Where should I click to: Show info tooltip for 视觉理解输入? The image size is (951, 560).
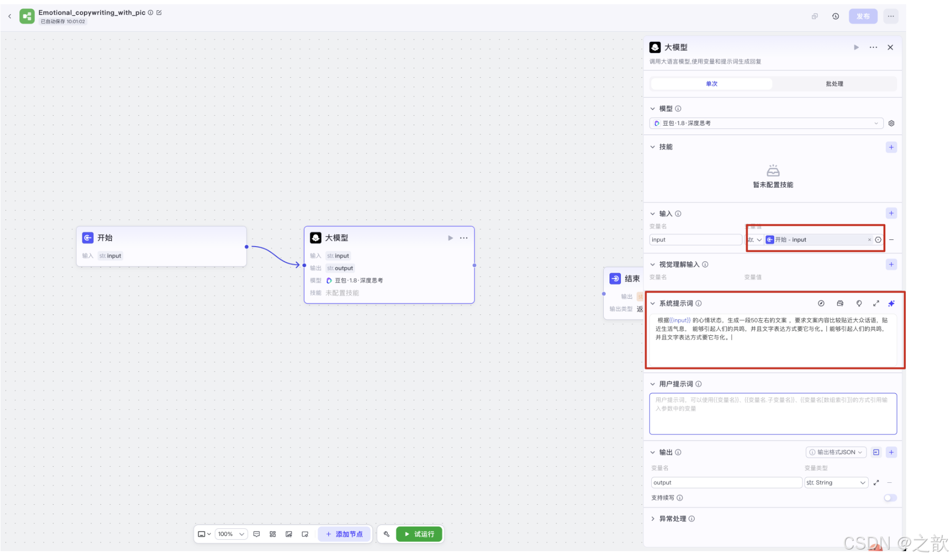705,264
